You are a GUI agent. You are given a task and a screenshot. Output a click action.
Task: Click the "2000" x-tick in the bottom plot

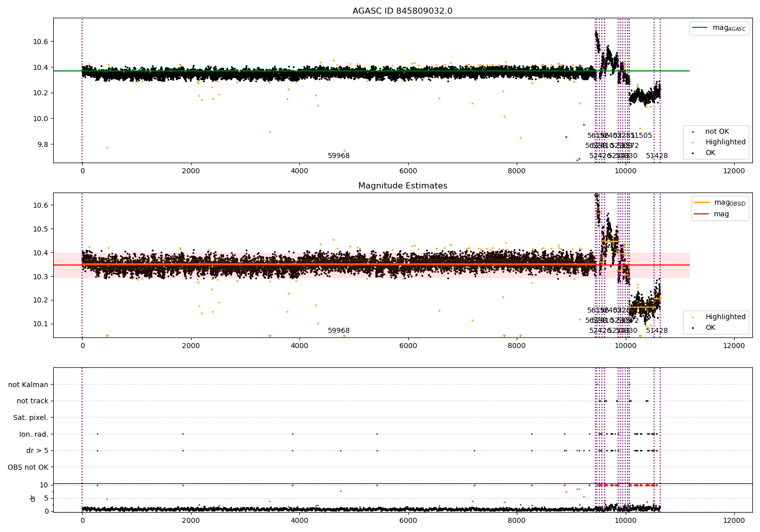(191, 520)
